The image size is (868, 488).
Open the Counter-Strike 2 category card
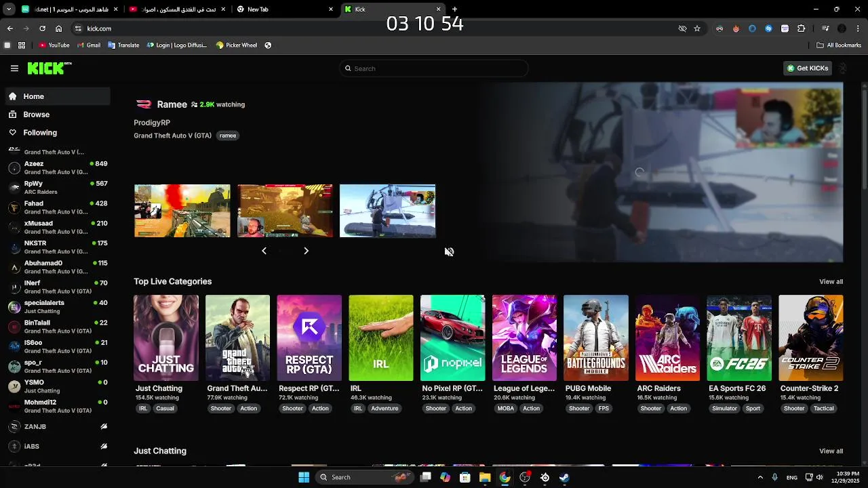[811, 338]
